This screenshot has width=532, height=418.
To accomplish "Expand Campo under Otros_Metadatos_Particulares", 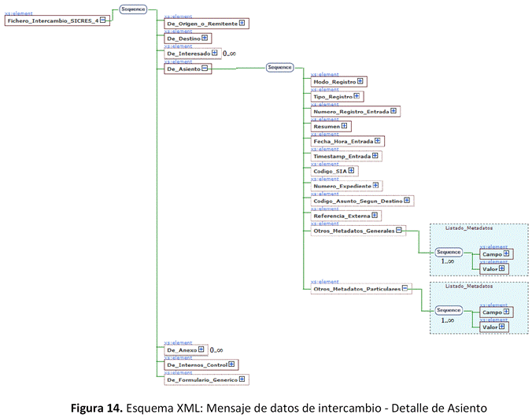I will pyautogui.click(x=506, y=312).
